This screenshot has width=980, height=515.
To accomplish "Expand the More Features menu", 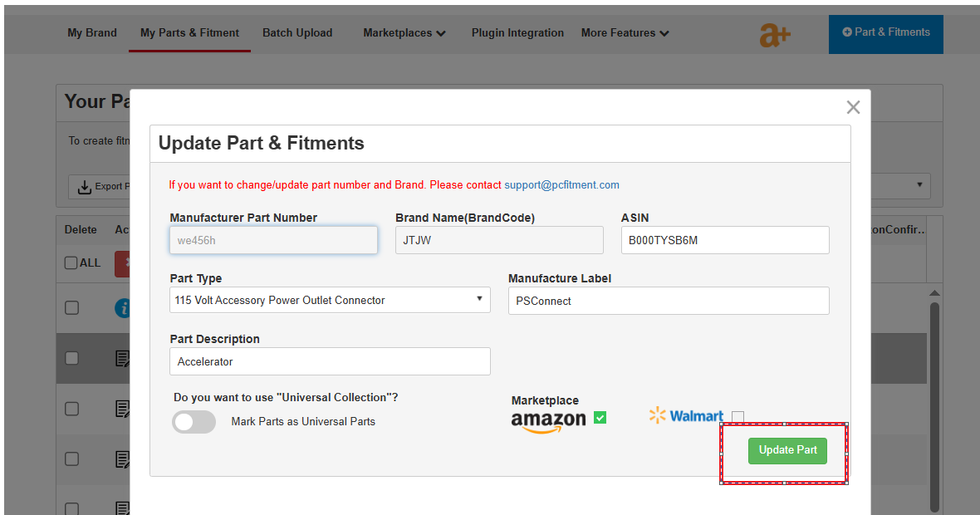I will coord(625,33).
